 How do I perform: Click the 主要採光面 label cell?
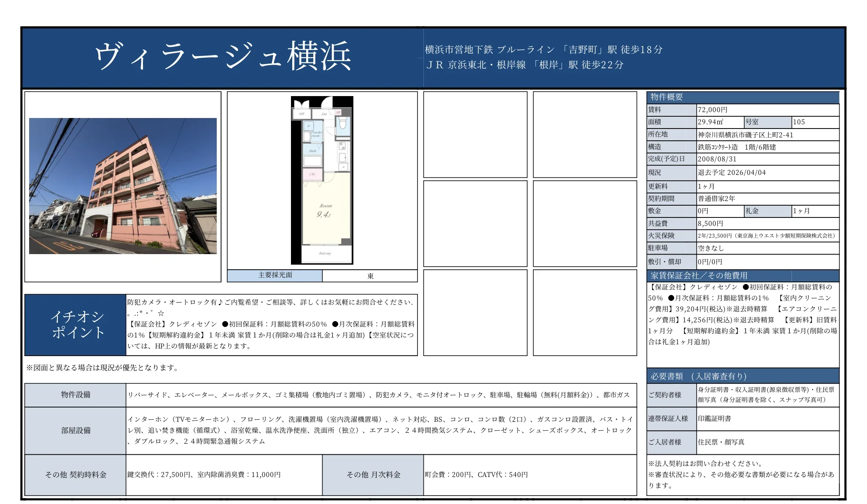(274, 275)
